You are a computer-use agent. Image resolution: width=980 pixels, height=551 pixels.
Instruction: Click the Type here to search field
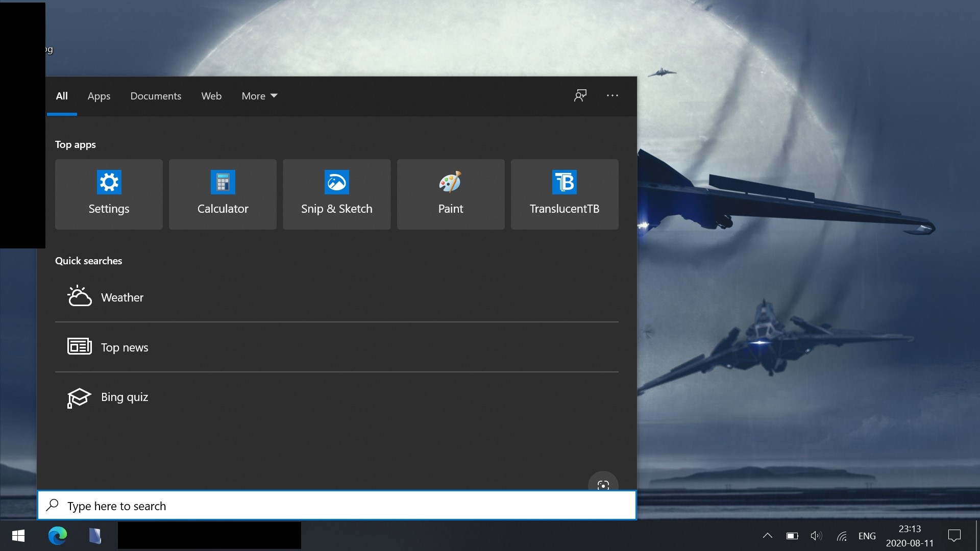tap(337, 506)
